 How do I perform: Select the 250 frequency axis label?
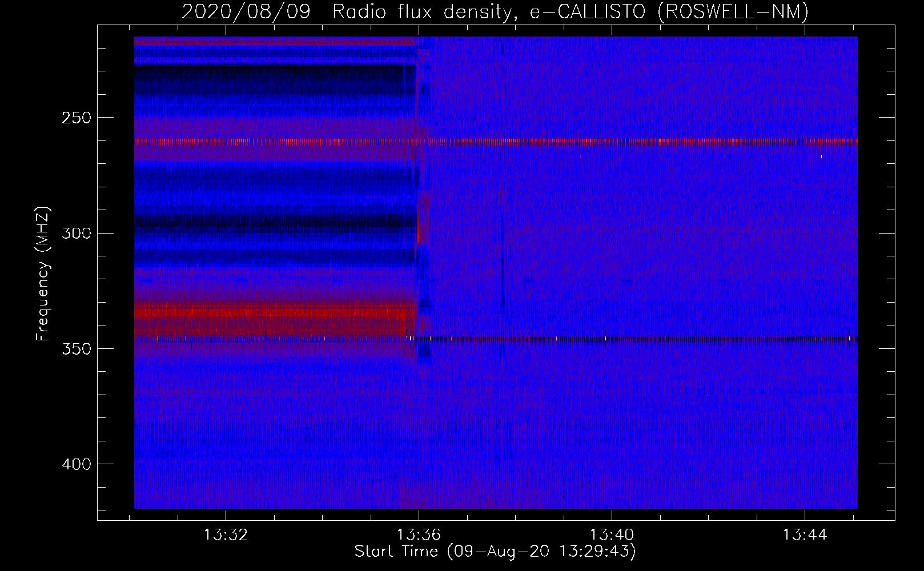[77, 118]
